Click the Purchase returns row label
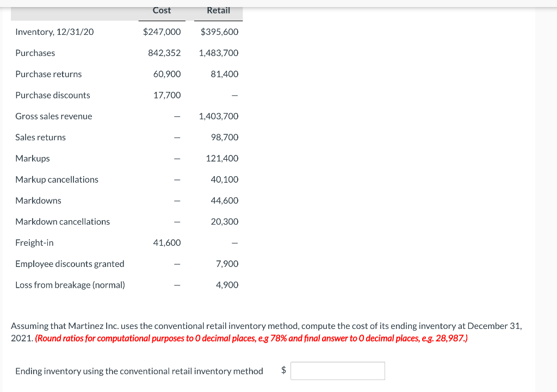Viewport: 557px width, 392px height. pos(48,74)
